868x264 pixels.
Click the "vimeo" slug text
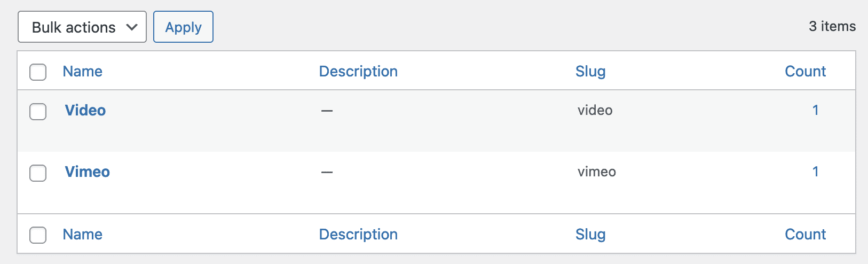point(597,172)
